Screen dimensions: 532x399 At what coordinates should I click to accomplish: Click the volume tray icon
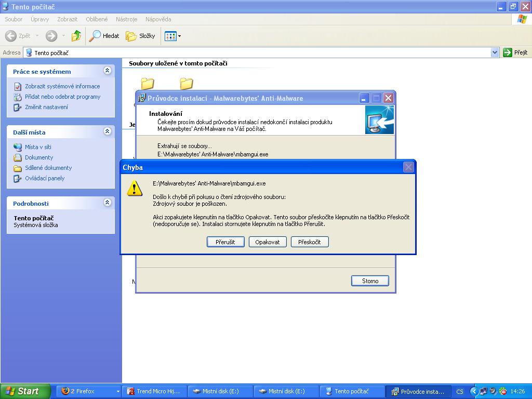[x=493, y=392]
